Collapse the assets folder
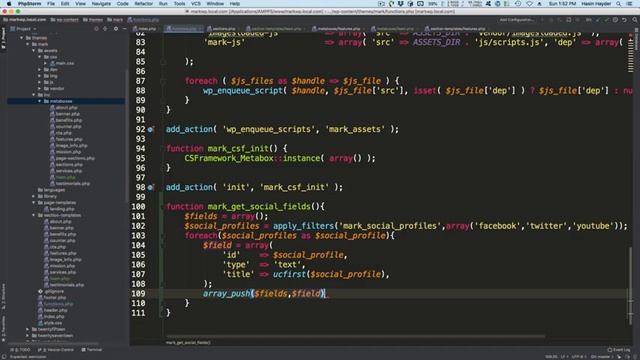Image resolution: width=640 pixels, height=360 pixels. [34, 51]
